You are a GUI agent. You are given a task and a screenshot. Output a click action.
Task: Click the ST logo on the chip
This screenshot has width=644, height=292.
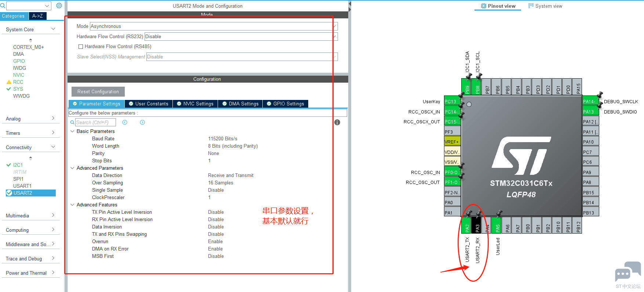pos(521,156)
